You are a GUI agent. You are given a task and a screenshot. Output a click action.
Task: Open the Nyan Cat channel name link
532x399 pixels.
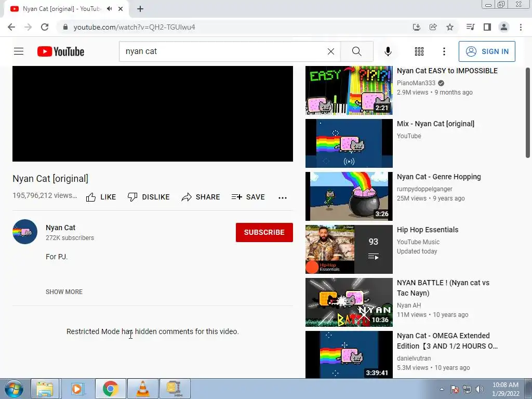click(60, 228)
